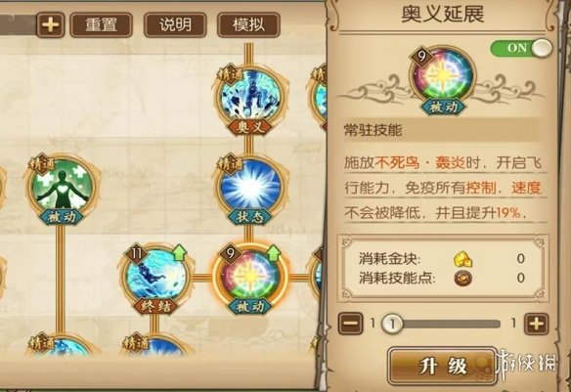Select the 奥义 ice skill node
The image size is (571, 392).
click(x=250, y=100)
